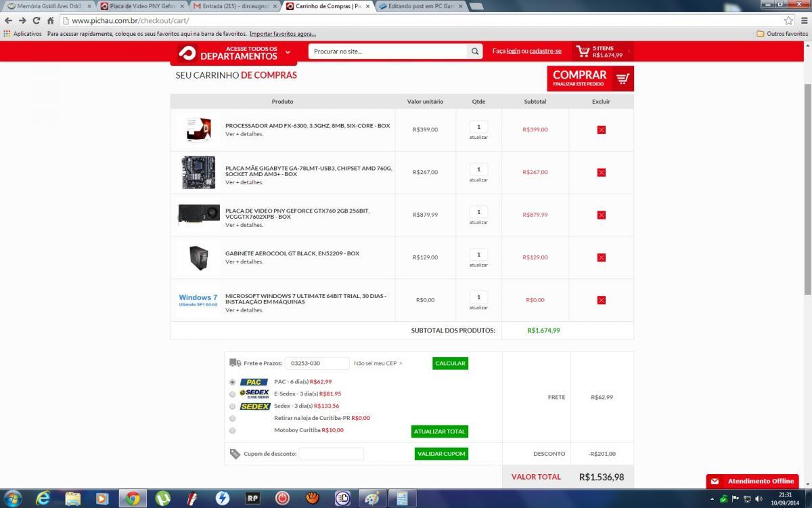Open details for the Gigabyte motherboard
812x508 pixels.
point(244,182)
